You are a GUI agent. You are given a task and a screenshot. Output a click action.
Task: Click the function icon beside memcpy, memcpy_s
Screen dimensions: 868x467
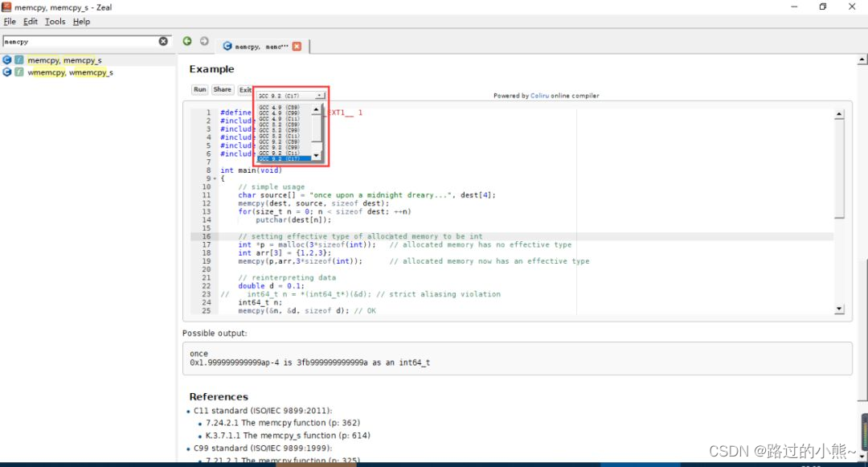click(19, 60)
